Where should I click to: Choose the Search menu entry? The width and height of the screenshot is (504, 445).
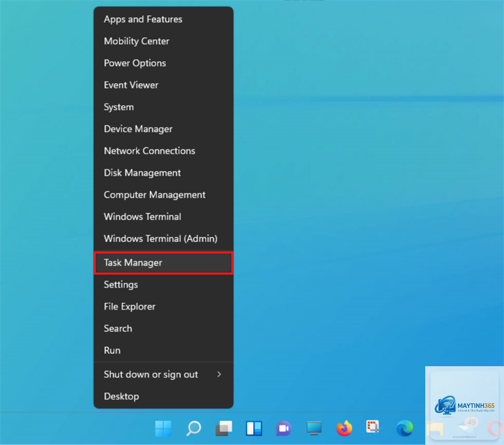(163, 328)
